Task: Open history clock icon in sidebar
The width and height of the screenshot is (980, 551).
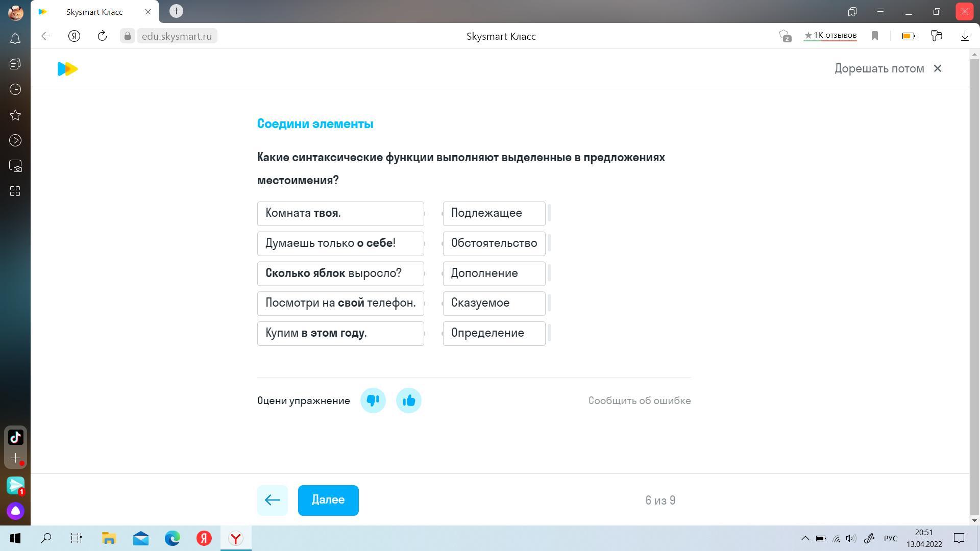Action: pyautogui.click(x=15, y=89)
